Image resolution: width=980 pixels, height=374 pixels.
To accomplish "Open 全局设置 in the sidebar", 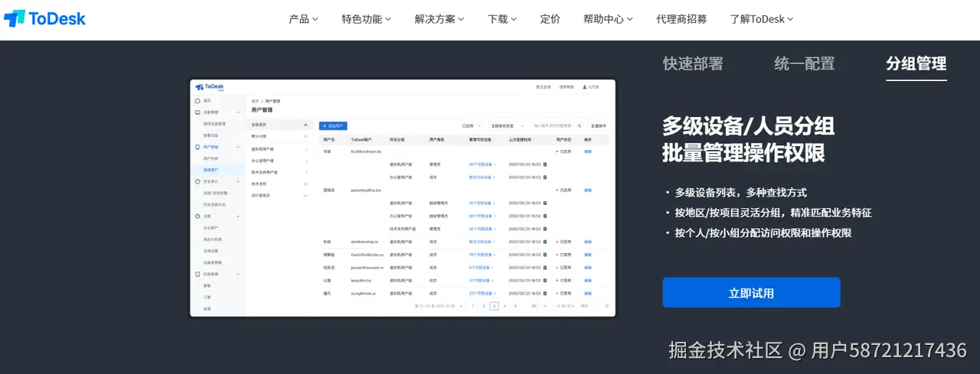I will (211, 251).
